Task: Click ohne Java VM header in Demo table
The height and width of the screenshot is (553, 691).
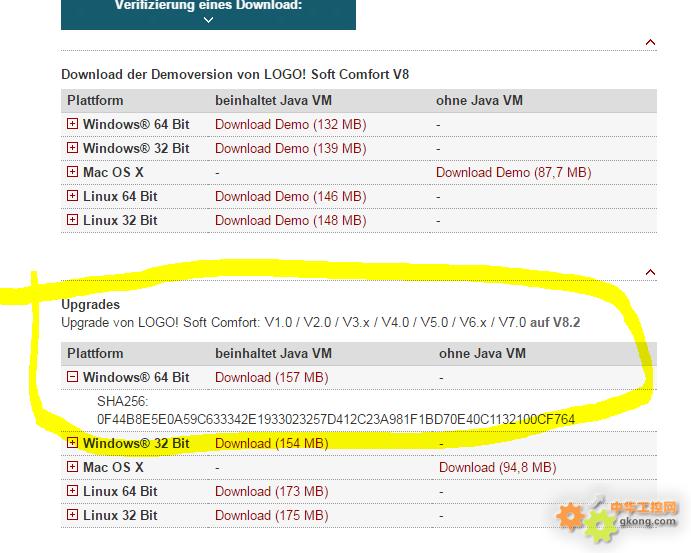Action: point(479,100)
